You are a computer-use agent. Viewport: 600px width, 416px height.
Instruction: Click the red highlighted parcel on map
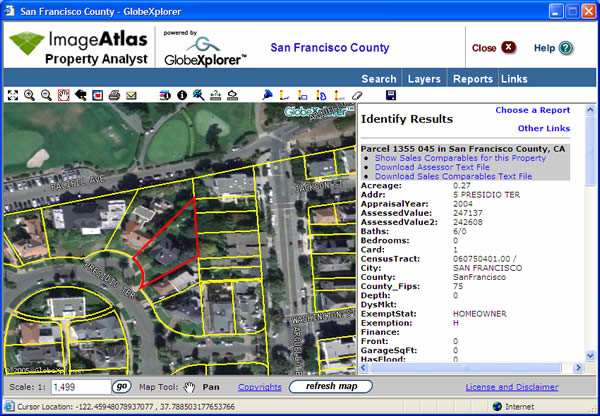pos(172,245)
